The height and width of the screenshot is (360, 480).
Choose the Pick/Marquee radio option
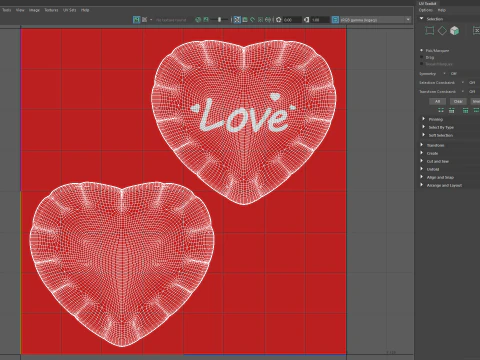(422, 50)
